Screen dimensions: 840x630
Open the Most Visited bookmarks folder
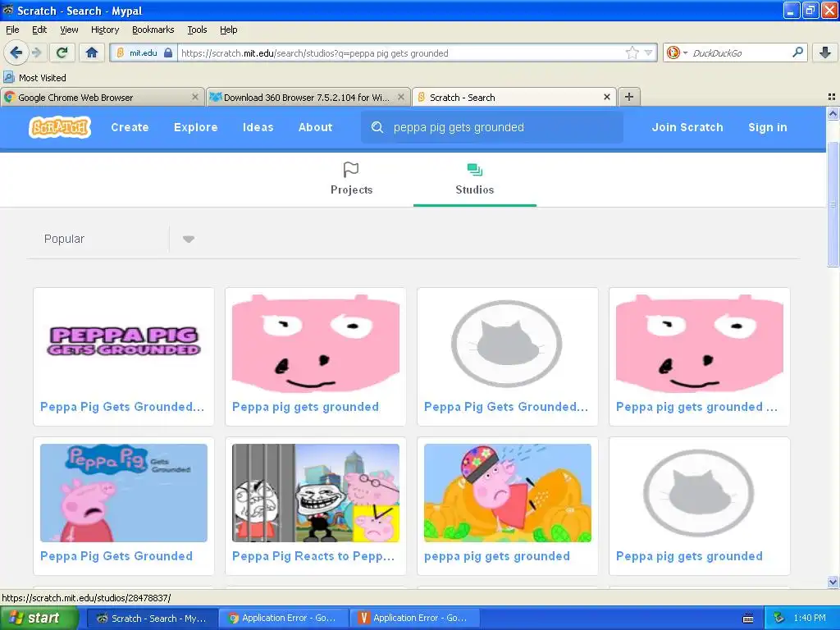point(35,78)
